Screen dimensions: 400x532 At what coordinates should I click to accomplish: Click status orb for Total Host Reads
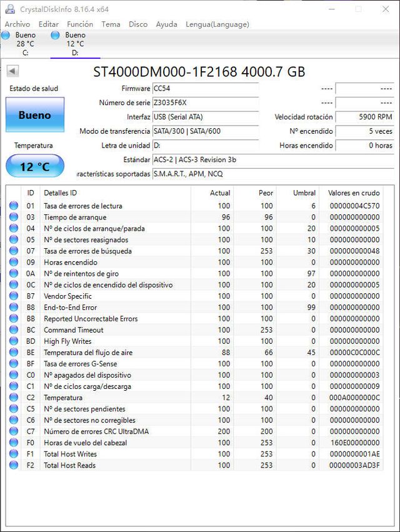pyautogui.click(x=14, y=465)
